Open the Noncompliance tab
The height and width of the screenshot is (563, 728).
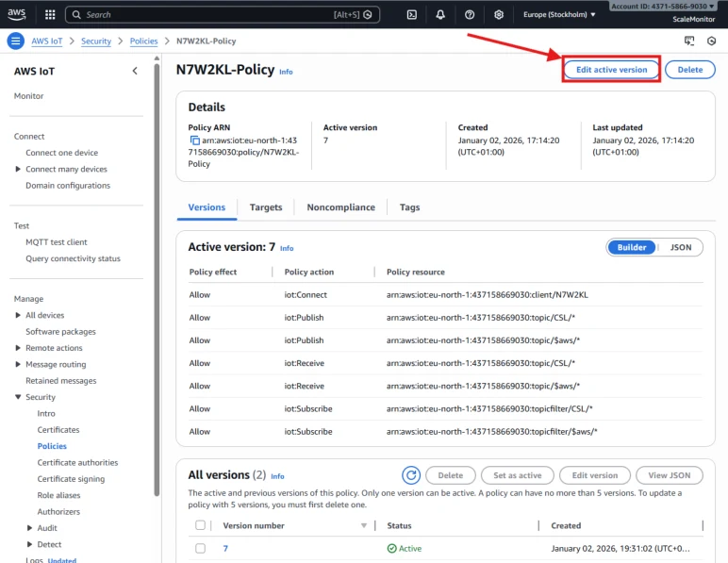coord(340,207)
